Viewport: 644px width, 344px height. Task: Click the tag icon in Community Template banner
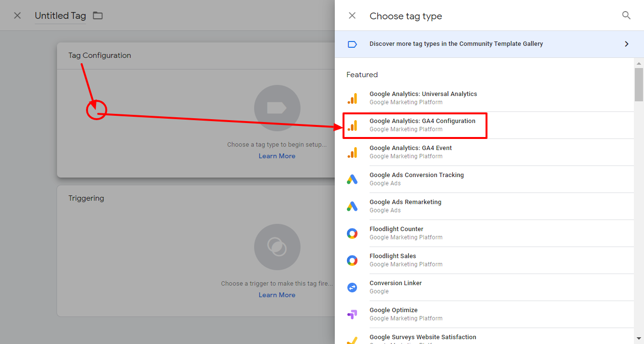click(x=352, y=44)
